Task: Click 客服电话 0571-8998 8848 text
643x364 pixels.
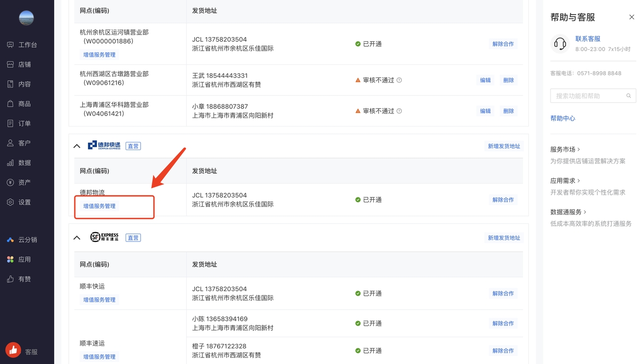Action: (586, 73)
